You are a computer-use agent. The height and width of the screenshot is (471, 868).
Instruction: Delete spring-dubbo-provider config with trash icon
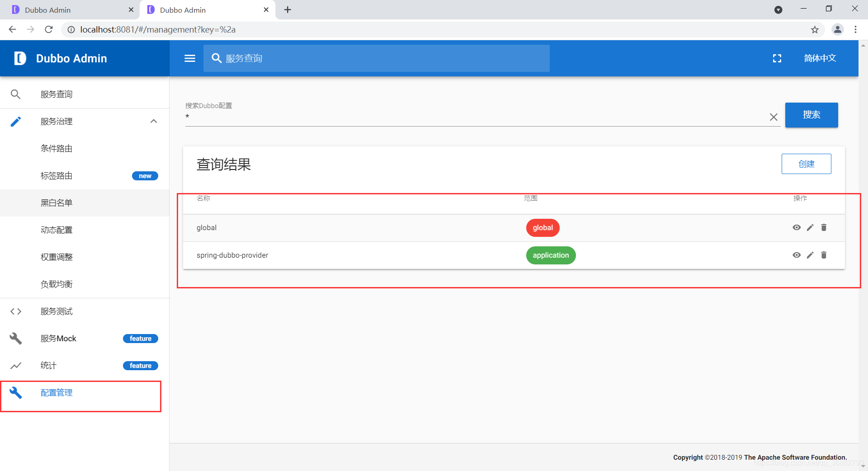[824, 255]
